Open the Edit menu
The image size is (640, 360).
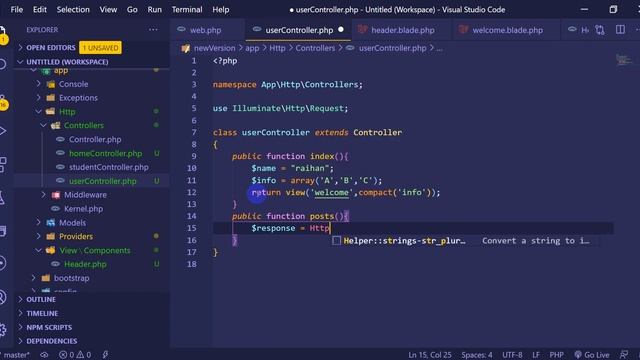click(x=40, y=9)
